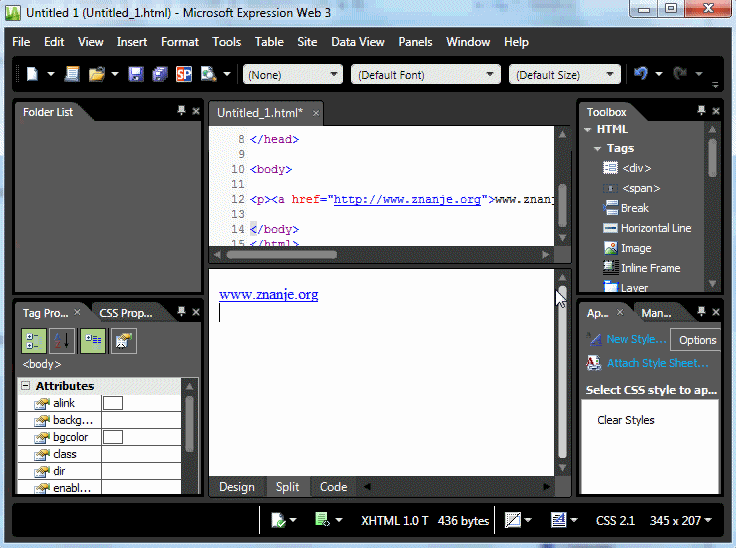Screen dimensions: 736x548
Task: Click the www.znanje.org link in design view
Action: pyautogui.click(x=268, y=294)
